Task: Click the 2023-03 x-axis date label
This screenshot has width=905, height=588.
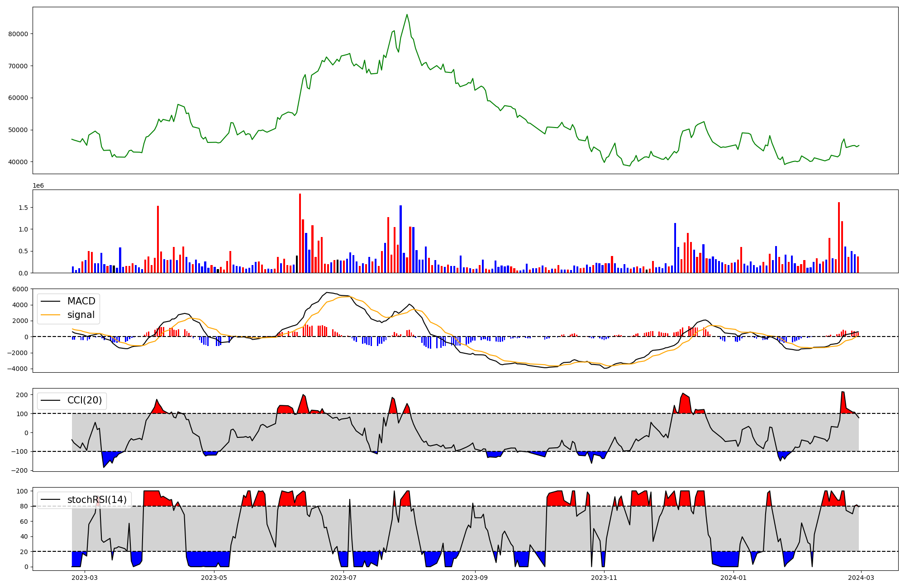Action: (x=85, y=578)
